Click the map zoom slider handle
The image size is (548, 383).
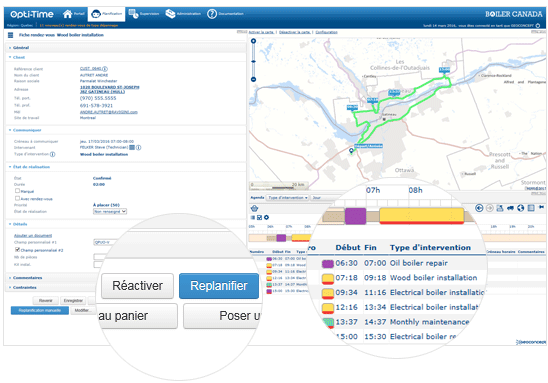[x=254, y=62]
